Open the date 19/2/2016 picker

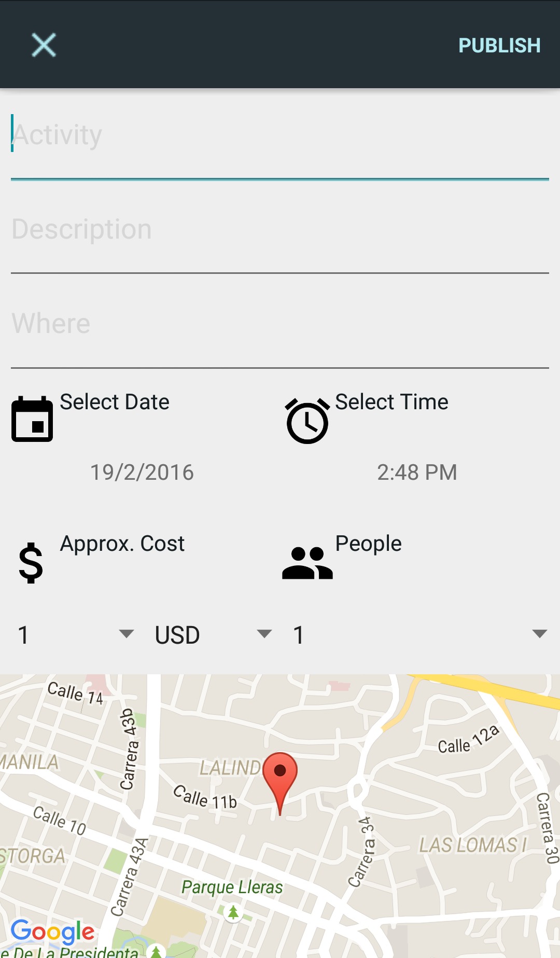pyautogui.click(x=142, y=473)
